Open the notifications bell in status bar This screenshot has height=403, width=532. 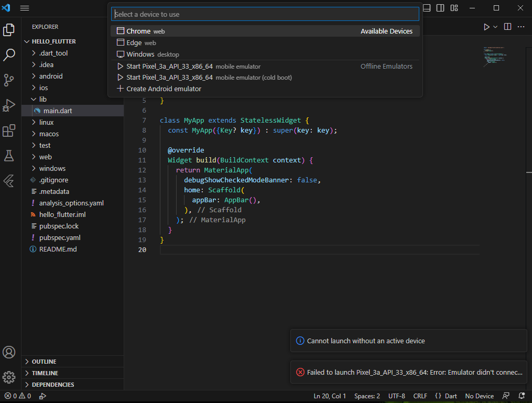522,396
